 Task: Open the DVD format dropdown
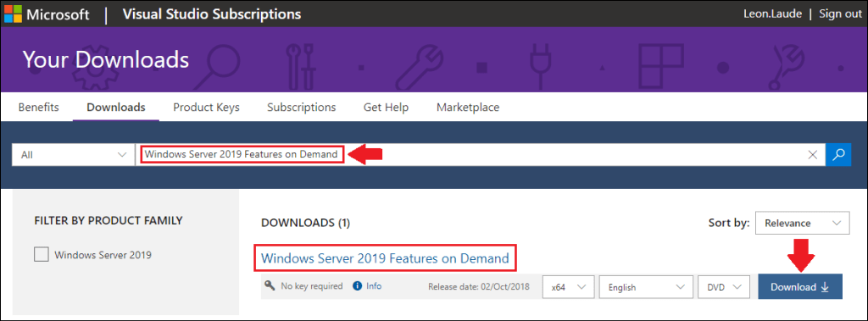coord(724,287)
